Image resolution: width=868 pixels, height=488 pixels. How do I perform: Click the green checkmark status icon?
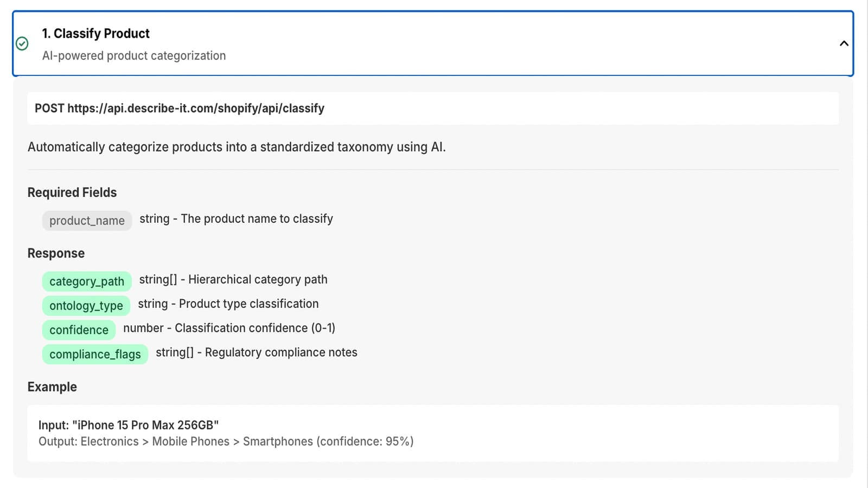pos(22,43)
